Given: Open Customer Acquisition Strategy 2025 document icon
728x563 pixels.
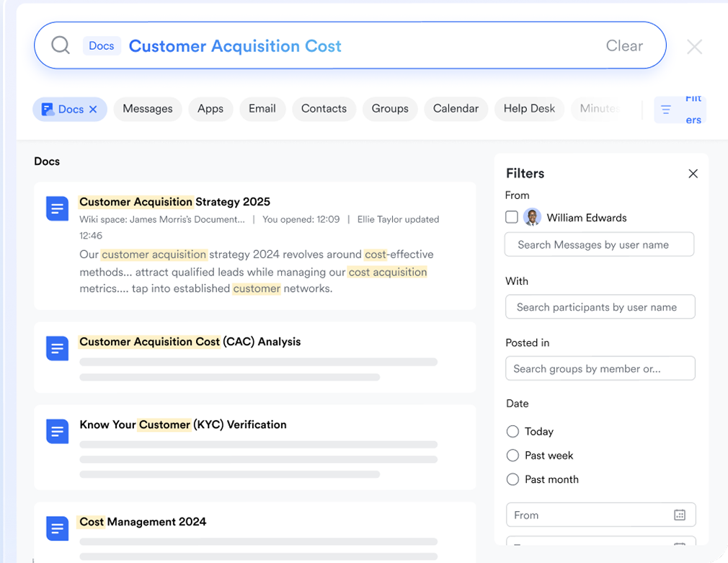Looking at the screenshot, I should 58,209.
